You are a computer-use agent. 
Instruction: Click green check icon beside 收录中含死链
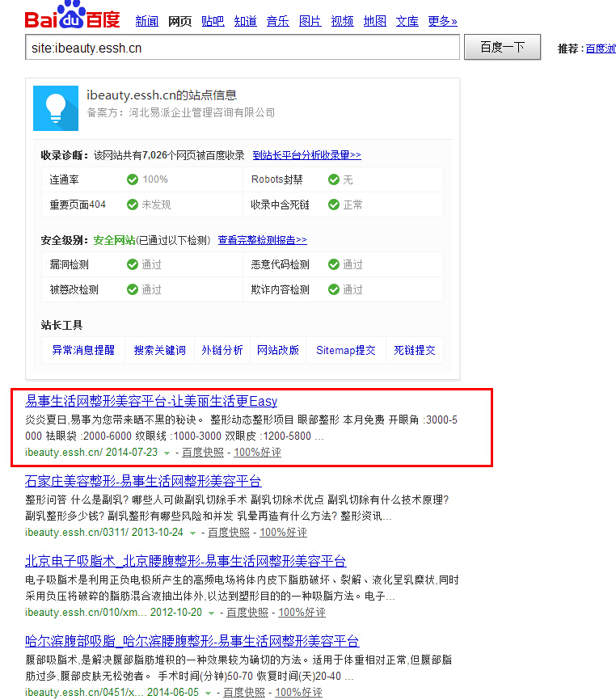pyautogui.click(x=334, y=205)
